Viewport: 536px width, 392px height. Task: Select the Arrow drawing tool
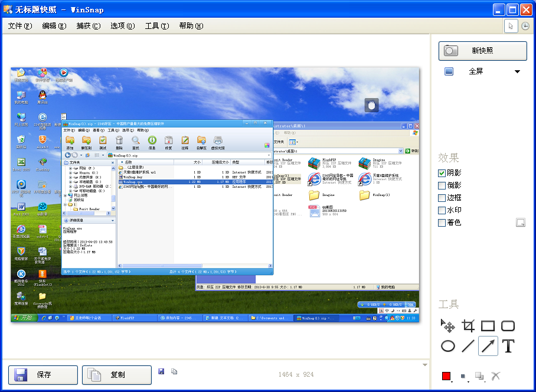coord(488,346)
